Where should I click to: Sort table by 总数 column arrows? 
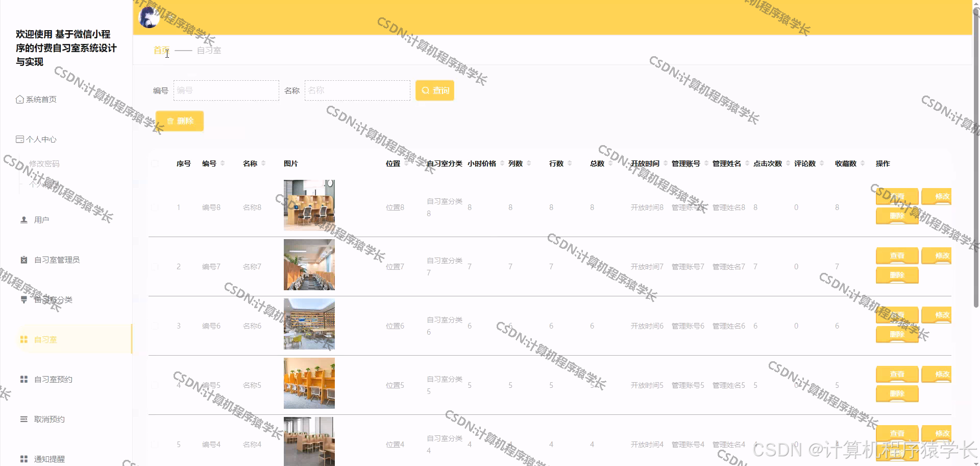pyautogui.click(x=610, y=164)
